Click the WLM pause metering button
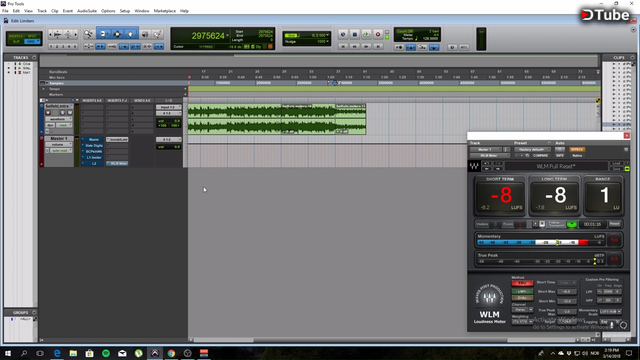Viewport: 640px width, 360px height. click(542, 224)
